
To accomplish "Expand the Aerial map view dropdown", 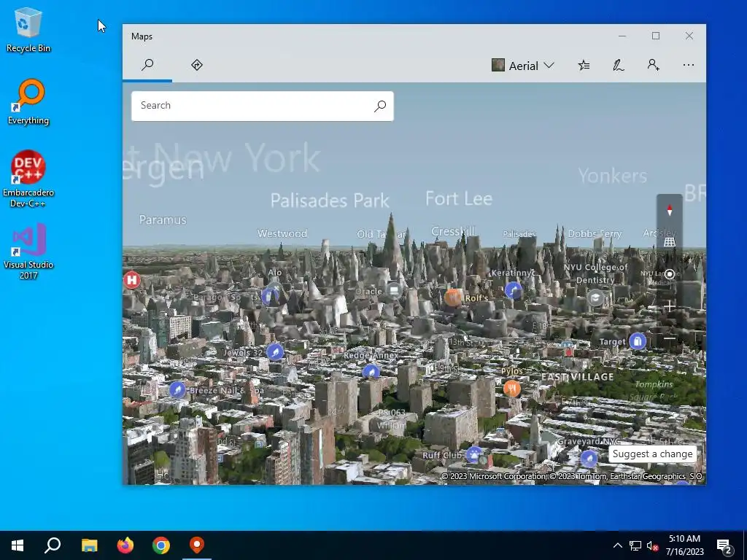I will tap(523, 66).
